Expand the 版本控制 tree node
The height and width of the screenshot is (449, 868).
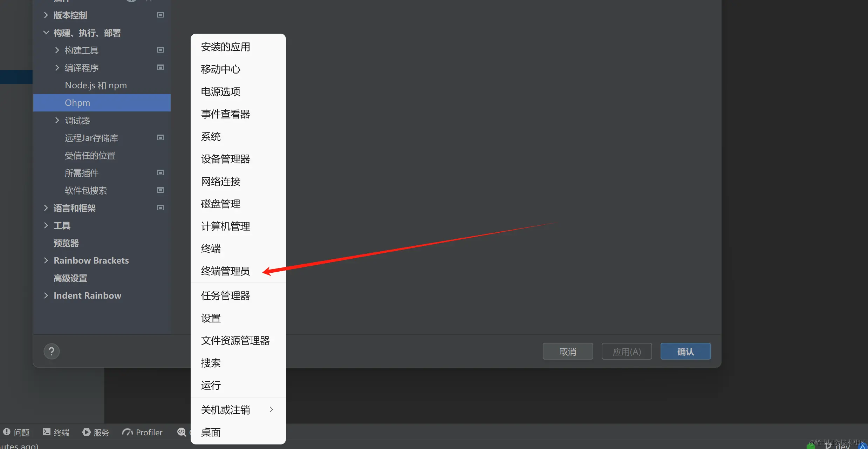tap(46, 15)
